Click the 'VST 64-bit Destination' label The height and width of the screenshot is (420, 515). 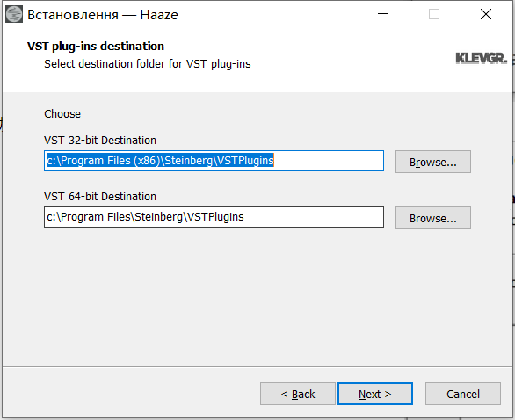coord(100,197)
